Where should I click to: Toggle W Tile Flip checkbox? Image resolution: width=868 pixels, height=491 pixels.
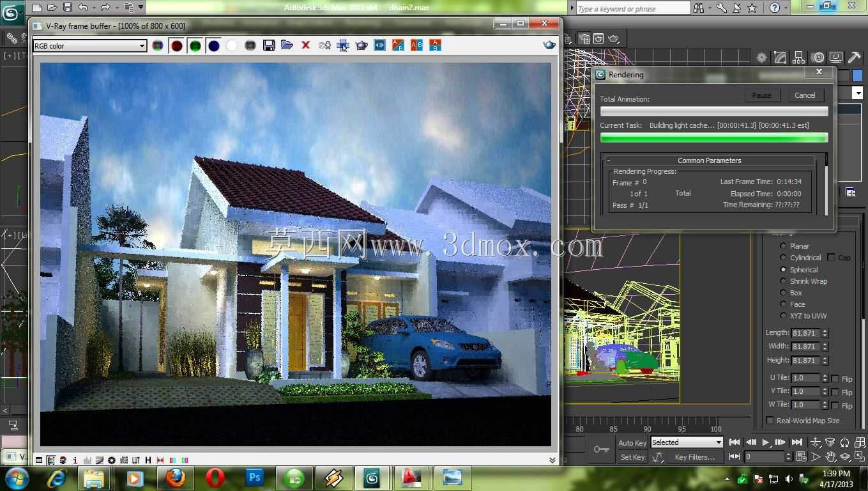pos(835,405)
